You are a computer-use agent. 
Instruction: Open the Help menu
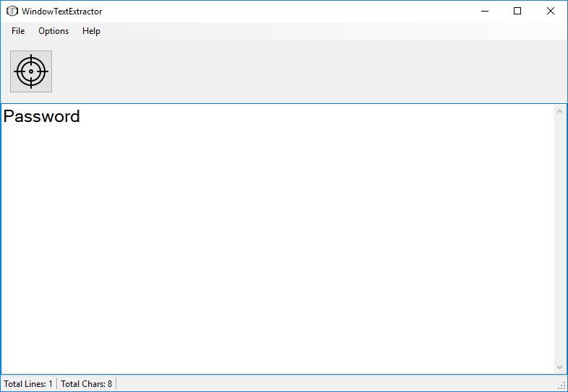click(91, 31)
